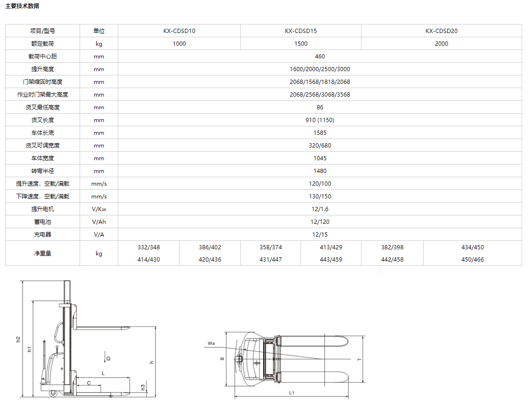Screen dimensions: 532x402
Task: Click load center value 460
Action: tap(319, 56)
